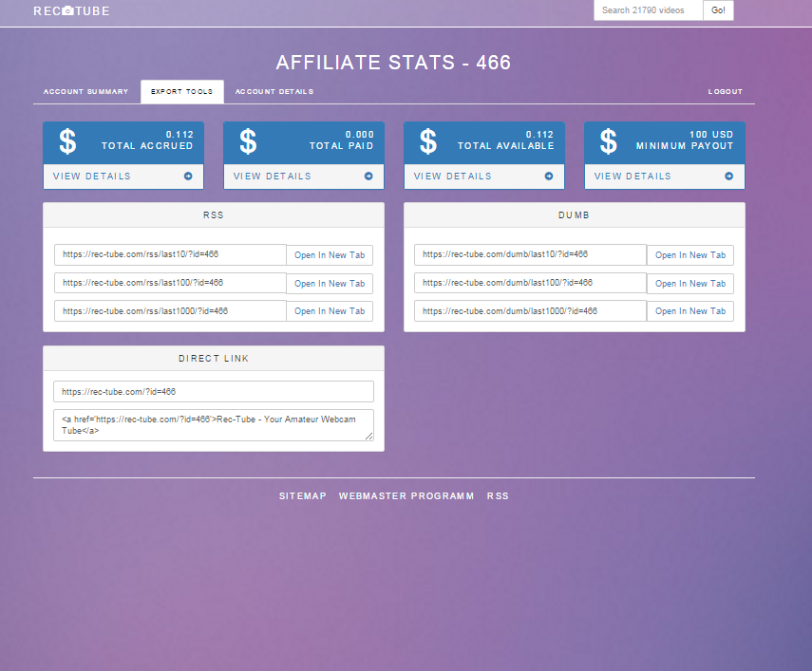Select the Dumb last100 URL field
This screenshot has width=812, height=671.
[x=530, y=283]
